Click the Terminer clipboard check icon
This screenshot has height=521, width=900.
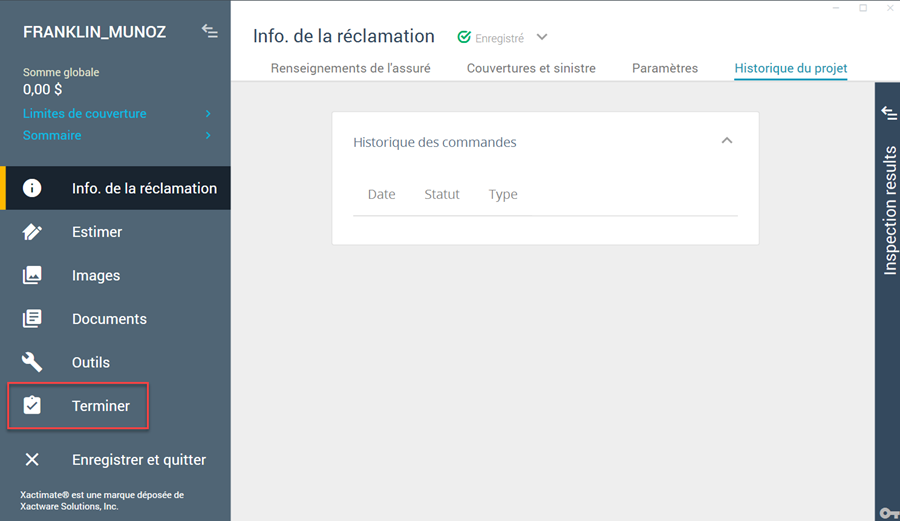click(x=32, y=405)
